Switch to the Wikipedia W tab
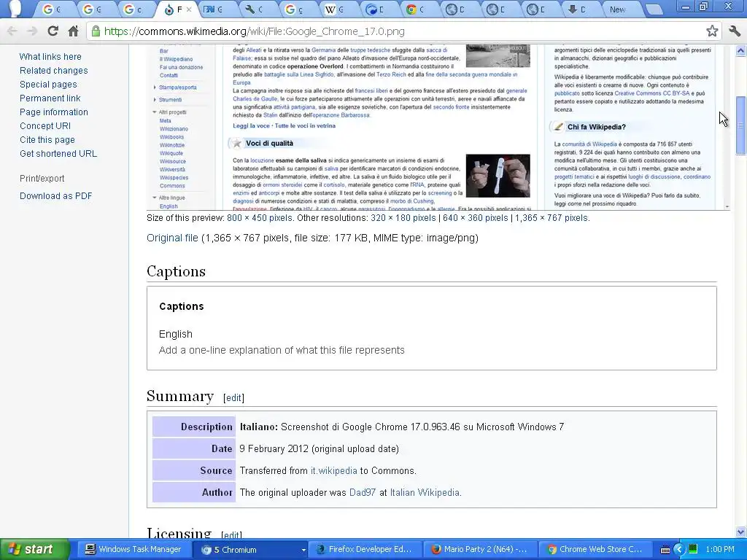Image resolution: width=747 pixels, height=560 pixels. click(x=336, y=9)
